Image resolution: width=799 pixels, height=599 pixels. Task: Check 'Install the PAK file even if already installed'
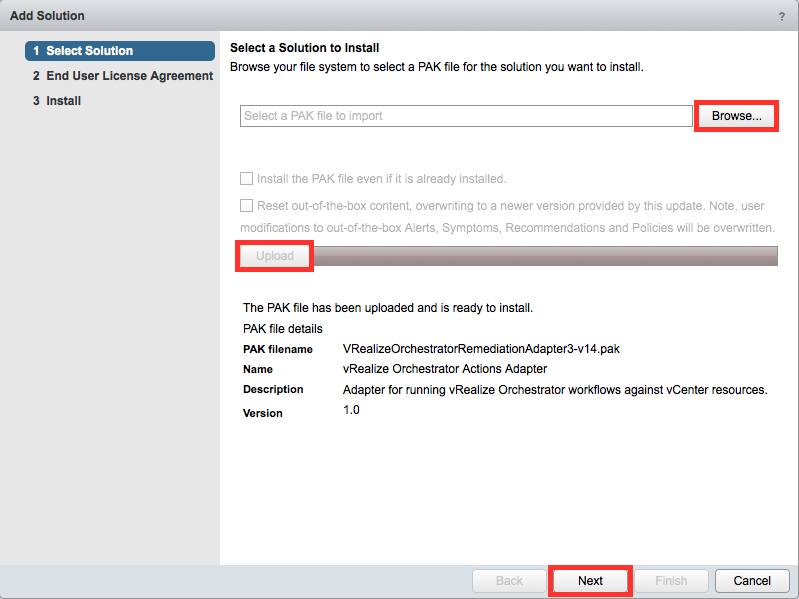point(246,178)
